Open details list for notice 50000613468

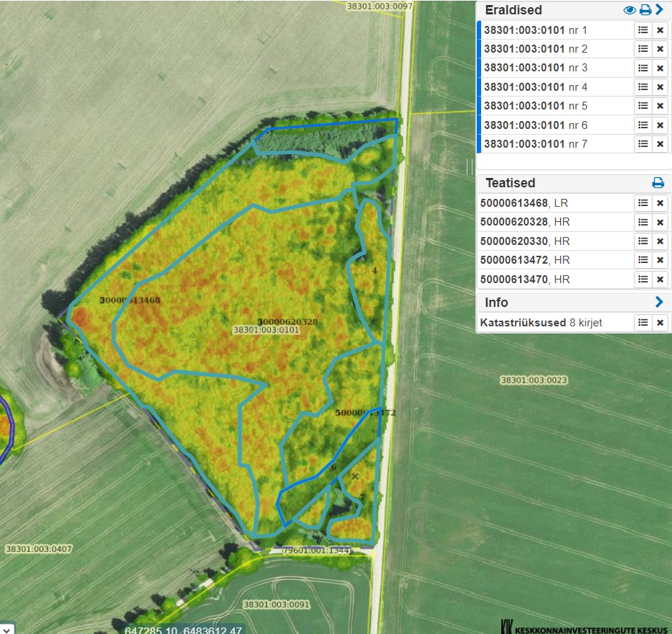click(642, 203)
